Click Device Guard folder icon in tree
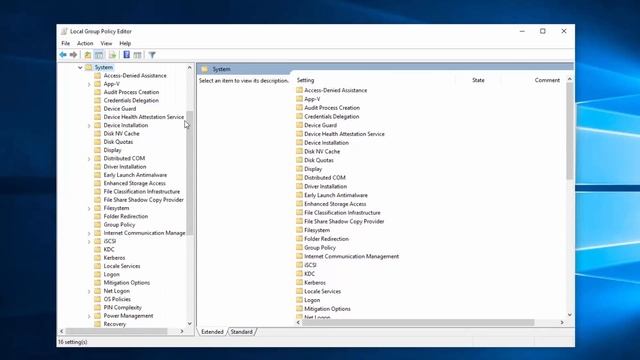Viewport: 640px width, 360px height. 98,109
